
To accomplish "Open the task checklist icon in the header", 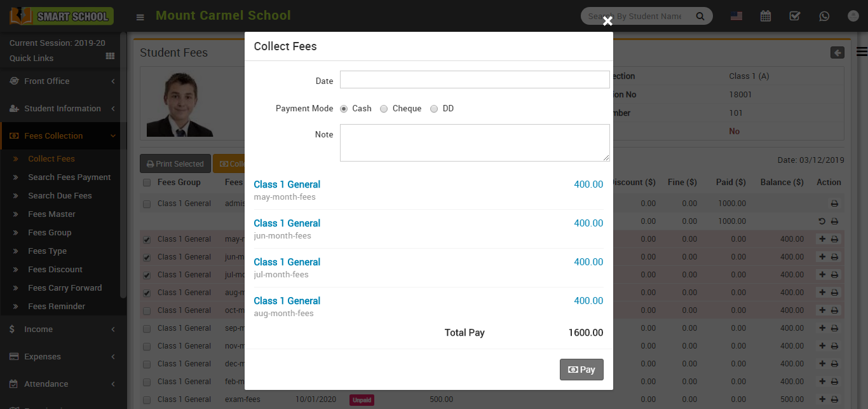I will point(794,17).
